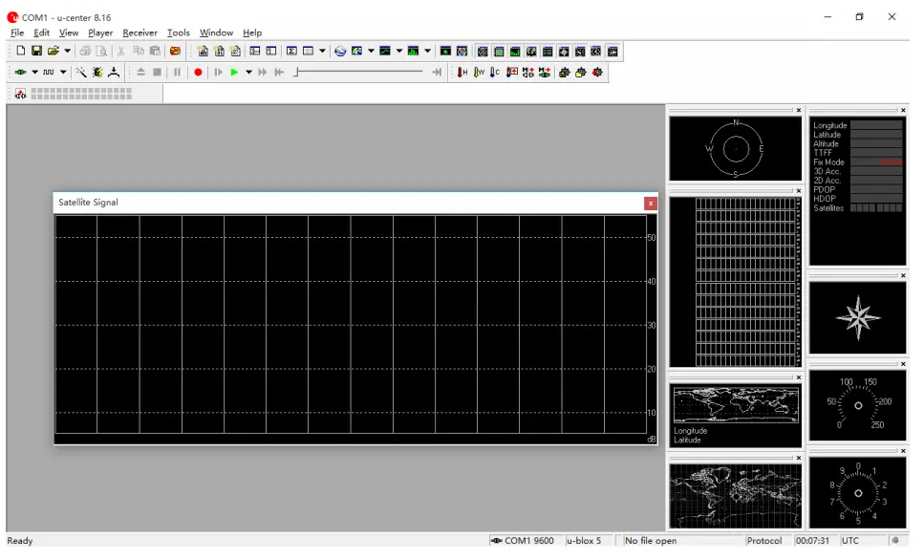This screenshot has width=924, height=560.
Task: Click the red Record button
Action: 198,73
